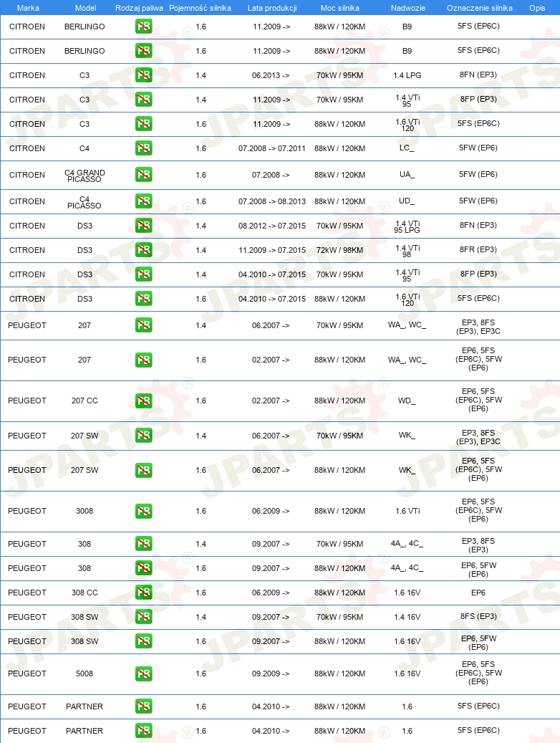Click fuel icon in C3 8FP (EP3) row
This screenshot has width=560, height=743.
143,100
